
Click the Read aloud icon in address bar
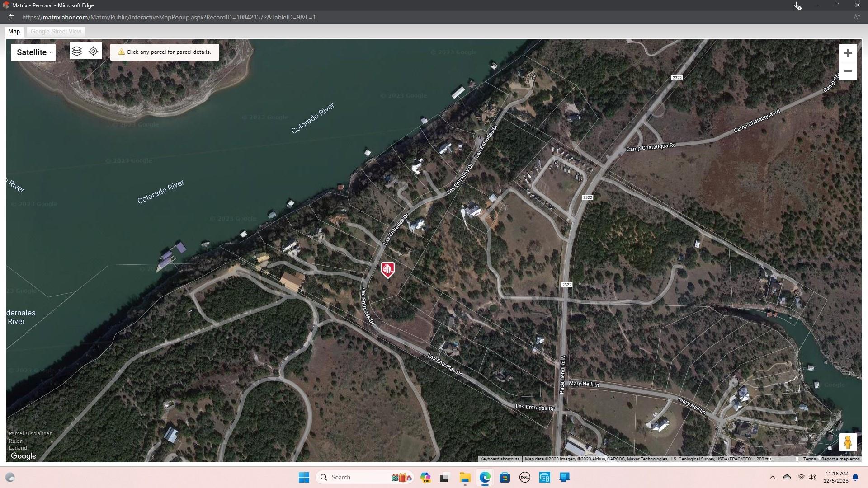coord(856,17)
